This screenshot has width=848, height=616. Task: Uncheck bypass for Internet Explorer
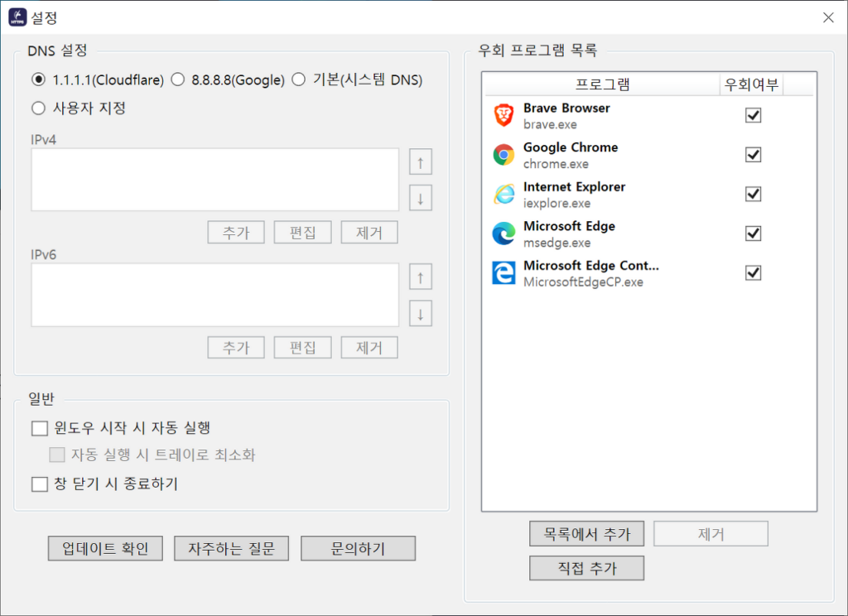[x=753, y=195]
